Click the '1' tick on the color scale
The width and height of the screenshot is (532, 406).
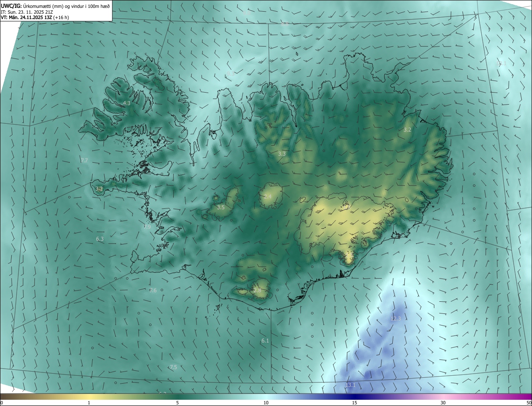[x=89, y=403]
